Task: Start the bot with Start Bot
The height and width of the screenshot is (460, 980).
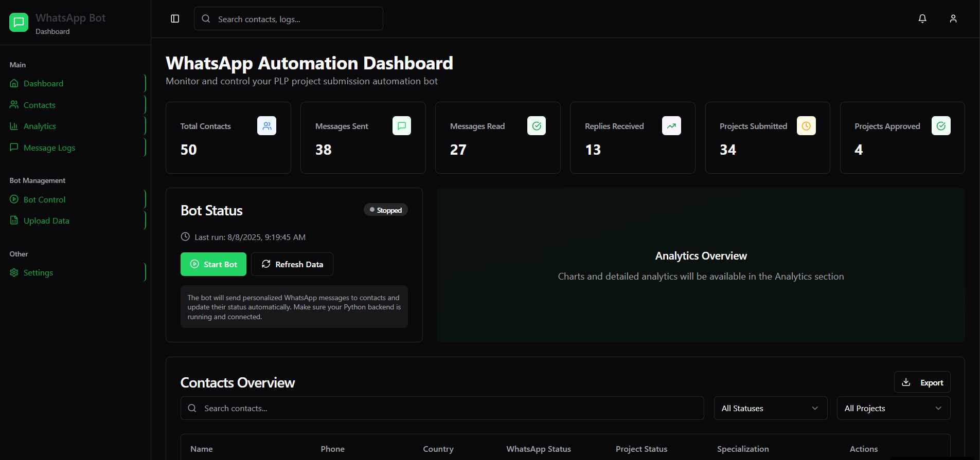Action: [x=213, y=264]
